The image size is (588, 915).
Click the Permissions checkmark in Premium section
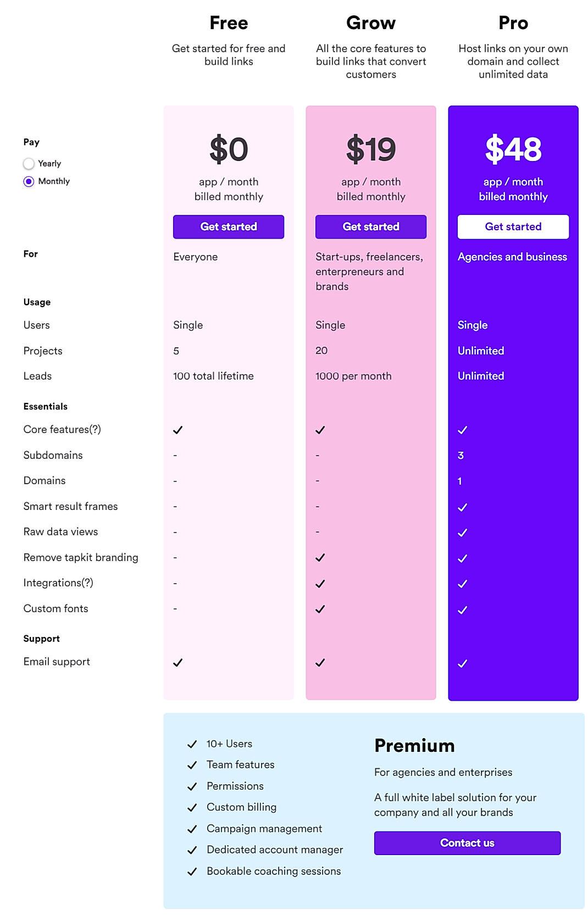pos(192,786)
